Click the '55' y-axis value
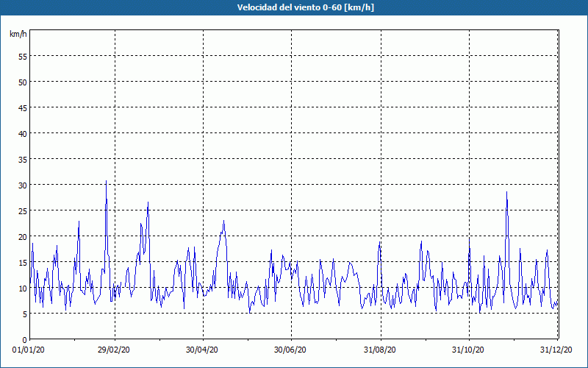This screenshot has height=368, width=588. pos(23,57)
